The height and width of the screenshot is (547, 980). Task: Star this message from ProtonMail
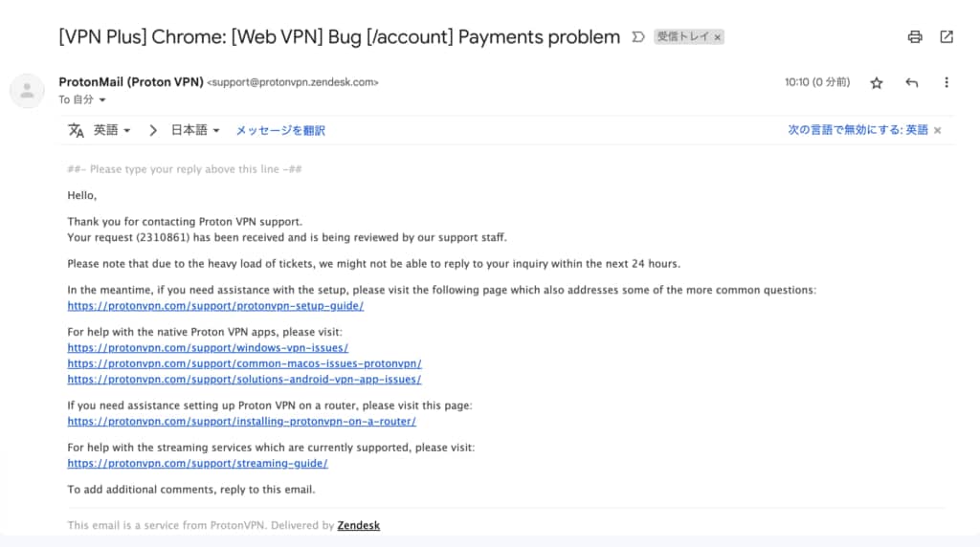pyautogui.click(x=877, y=82)
